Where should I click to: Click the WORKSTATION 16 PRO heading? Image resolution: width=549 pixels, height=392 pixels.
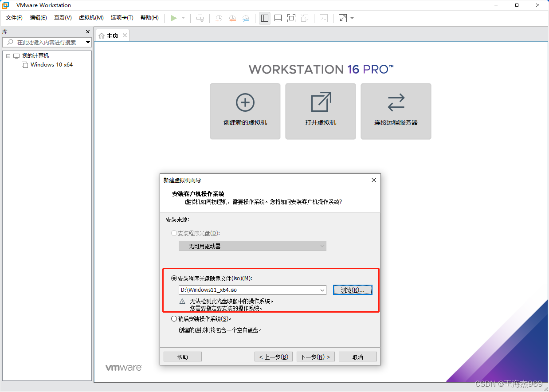click(x=321, y=69)
